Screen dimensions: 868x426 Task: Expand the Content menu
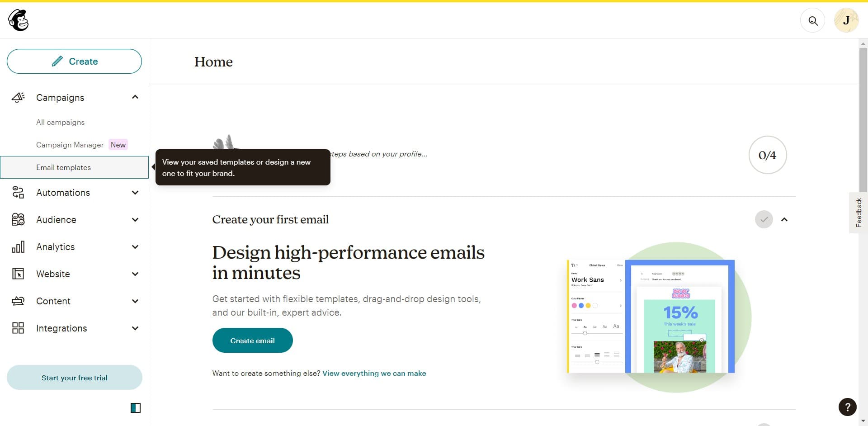(135, 301)
